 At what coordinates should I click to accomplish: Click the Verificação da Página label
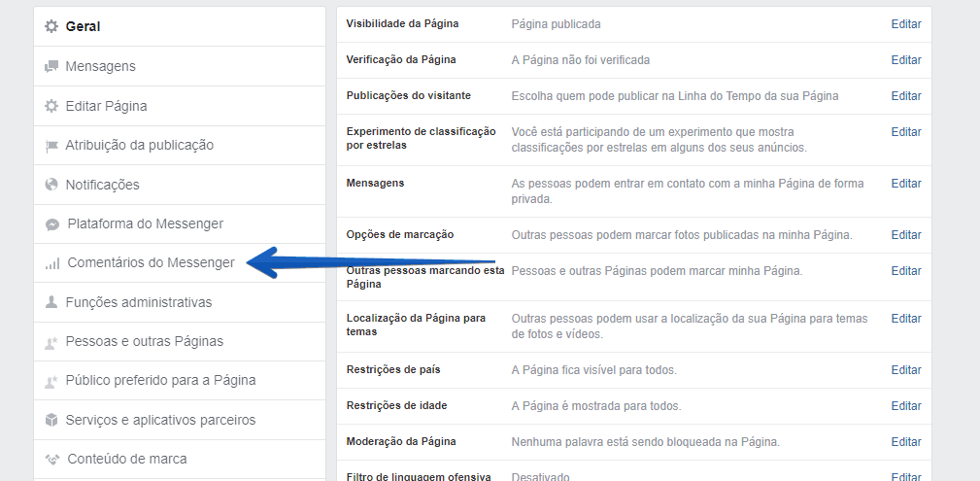[x=401, y=59]
